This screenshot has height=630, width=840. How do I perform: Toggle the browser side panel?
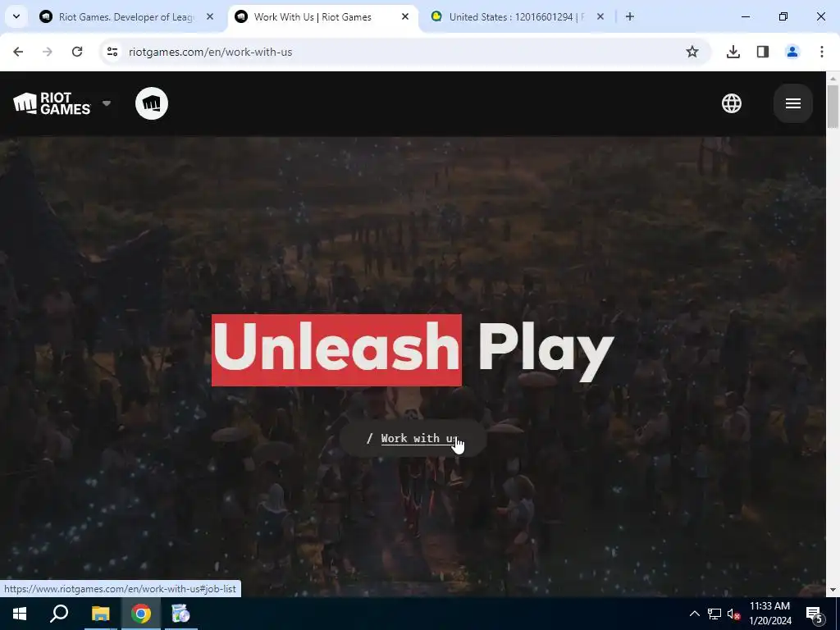(762, 52)
